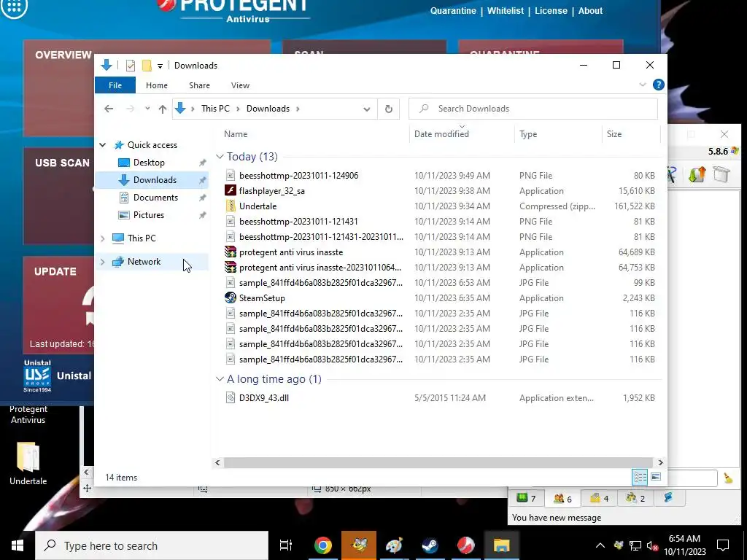Open recent locations dropdown arrow

click(x=147, y=109)
